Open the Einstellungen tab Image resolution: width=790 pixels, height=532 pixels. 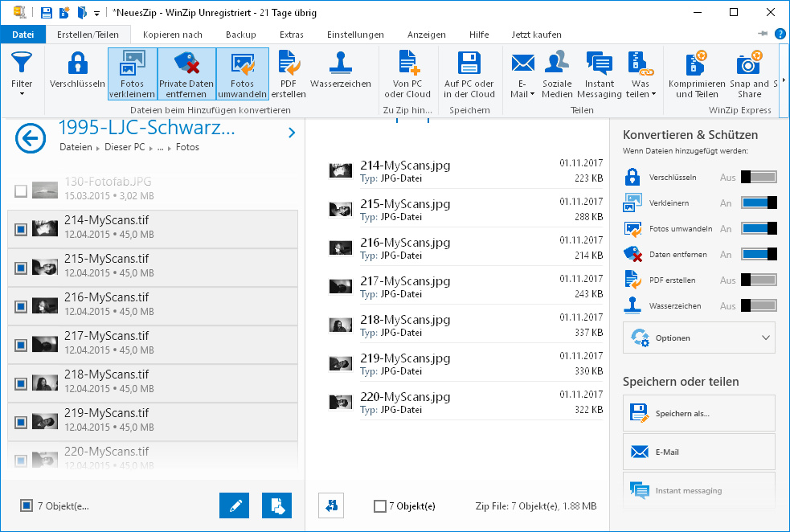[x=355, y=35]
